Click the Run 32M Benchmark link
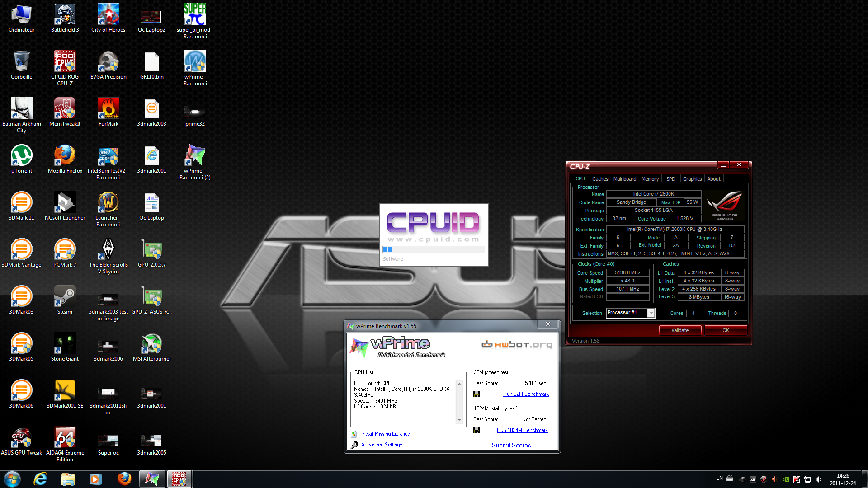 526,394
